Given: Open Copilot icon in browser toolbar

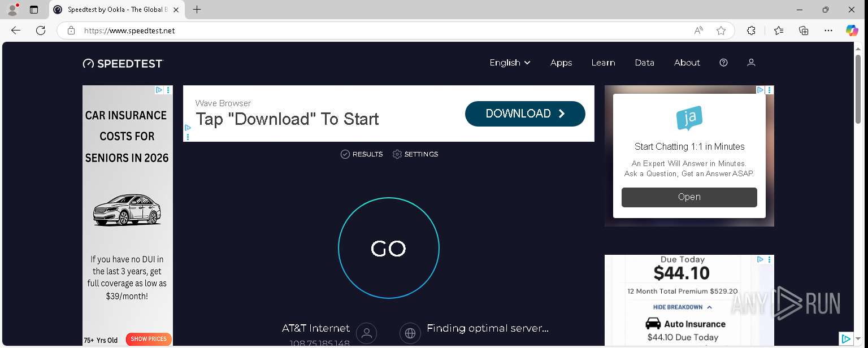Looking at the screenshot, I should coord(852,31).
